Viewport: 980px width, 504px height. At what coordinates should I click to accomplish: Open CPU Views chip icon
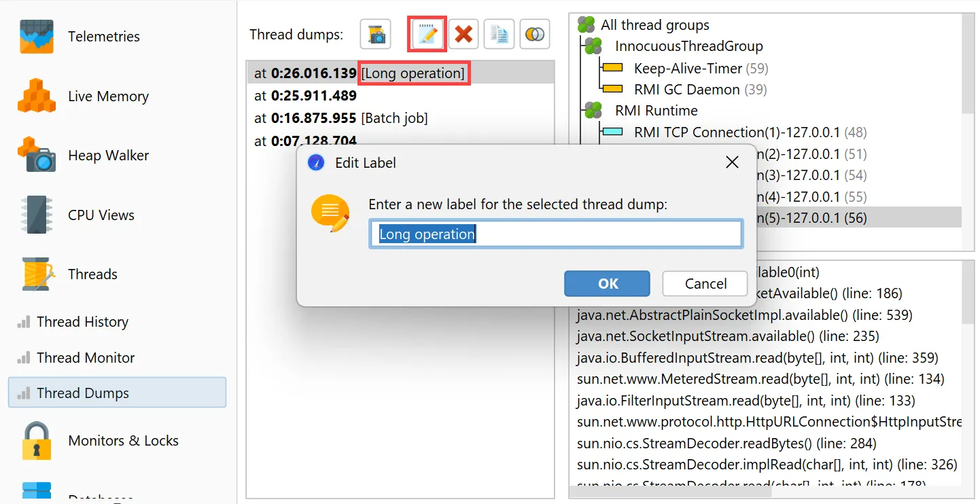coord(37,215)
